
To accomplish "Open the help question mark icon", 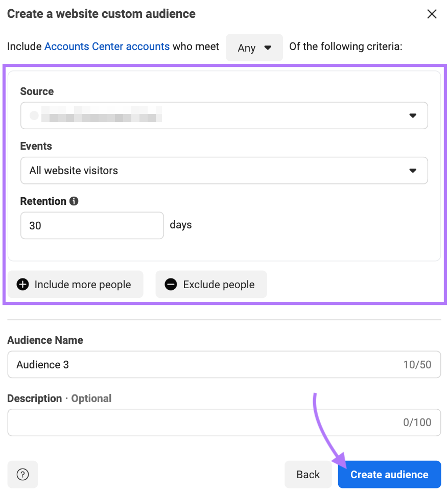I will 22,474.
